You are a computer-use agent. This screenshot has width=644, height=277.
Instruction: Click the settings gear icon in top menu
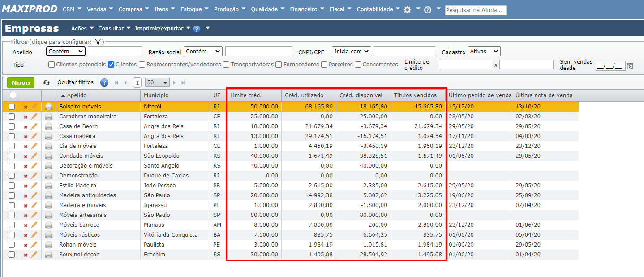(407, 10)
